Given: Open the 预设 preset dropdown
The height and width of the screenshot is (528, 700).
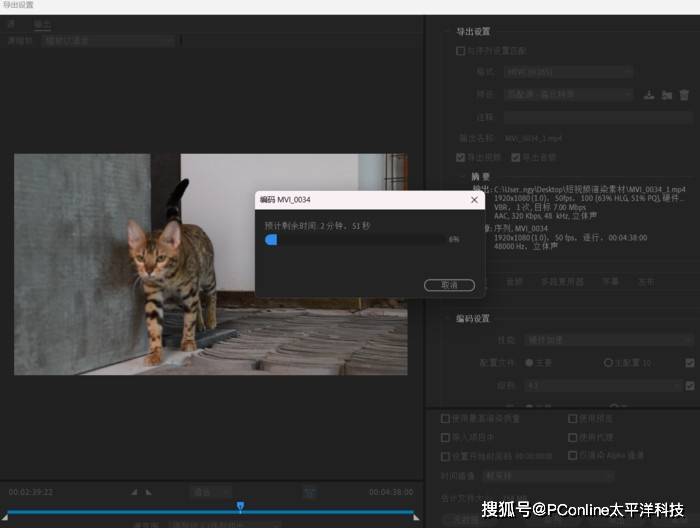Looking at the screenshot, I should click(568, 95).
